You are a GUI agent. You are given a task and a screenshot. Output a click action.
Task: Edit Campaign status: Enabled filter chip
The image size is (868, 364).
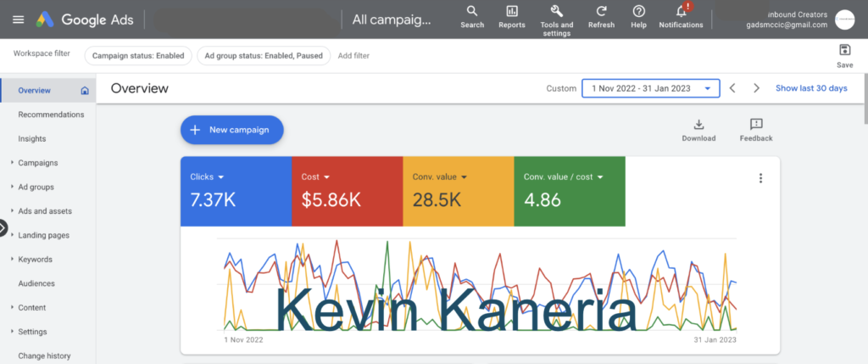pos(138,55)
